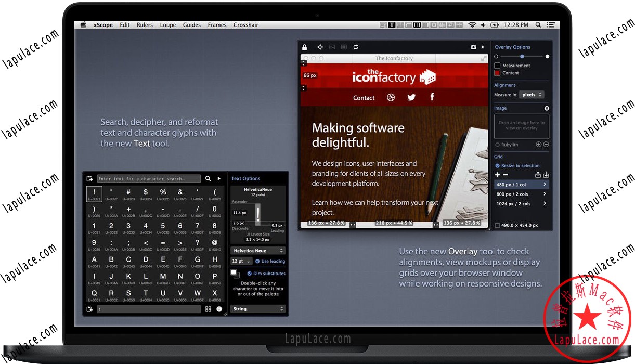
Task: Open the Rulers menu
Action: click(145, 24)
